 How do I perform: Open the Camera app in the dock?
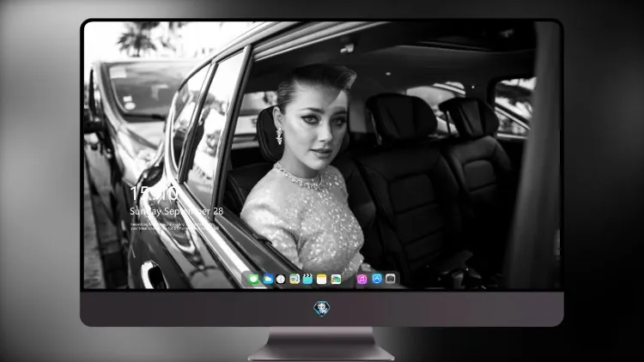click(391, 279)
